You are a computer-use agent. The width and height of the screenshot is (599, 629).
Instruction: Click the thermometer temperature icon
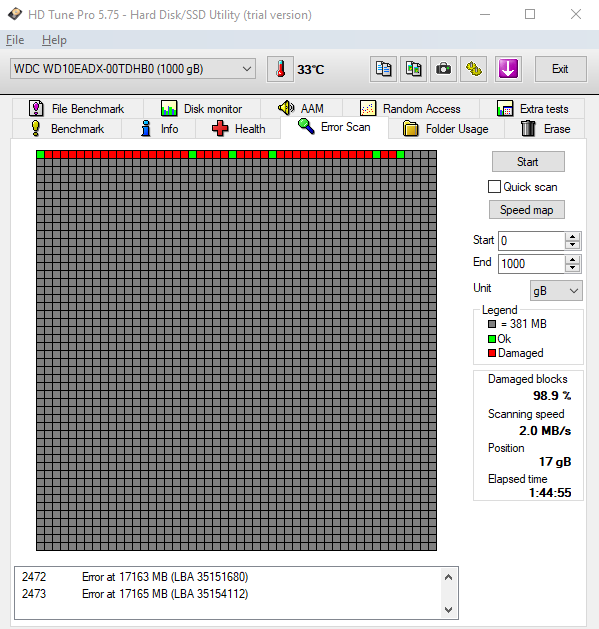coord(280,69)
